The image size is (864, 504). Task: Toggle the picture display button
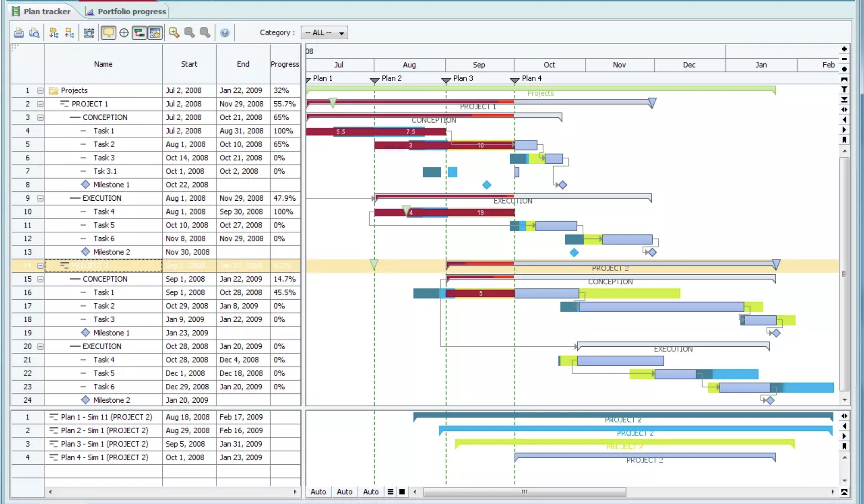155,33
